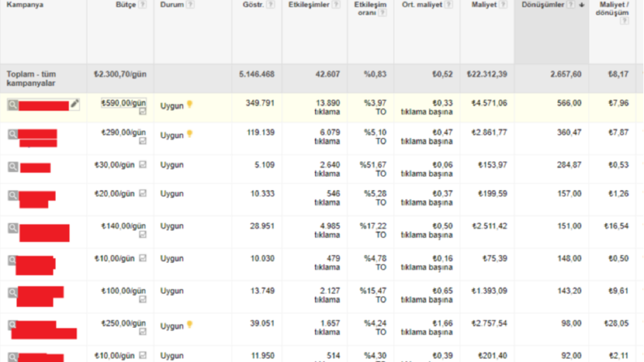Click cost value ₺1.393,09
Viewport: 644px width, 362px height.
pyautogui.click(x=489, y=291)
